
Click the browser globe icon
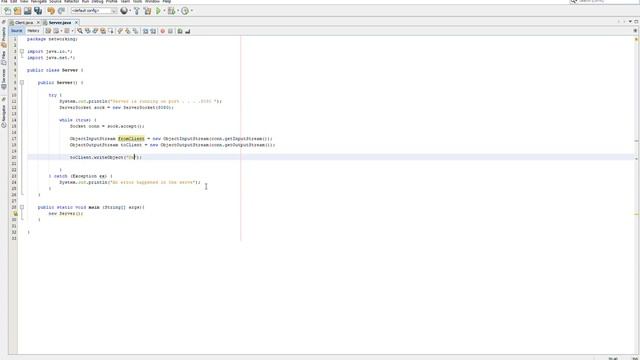click(124, 11)
